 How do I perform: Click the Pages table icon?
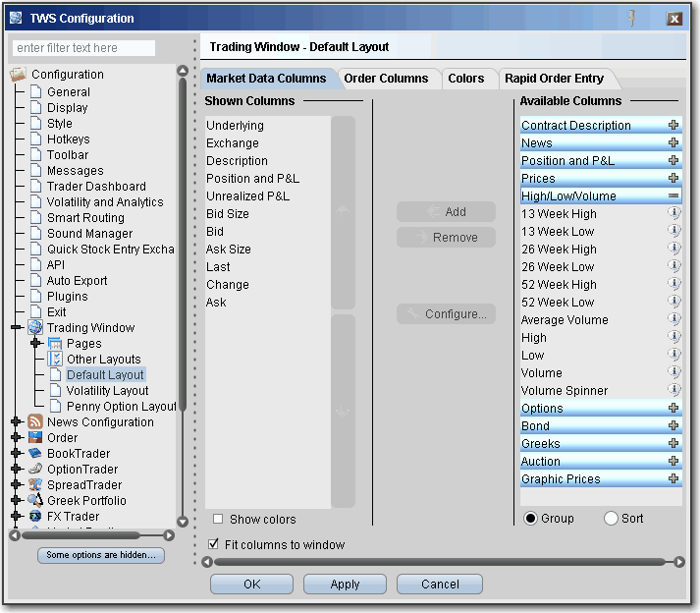(x=55, y=343)
